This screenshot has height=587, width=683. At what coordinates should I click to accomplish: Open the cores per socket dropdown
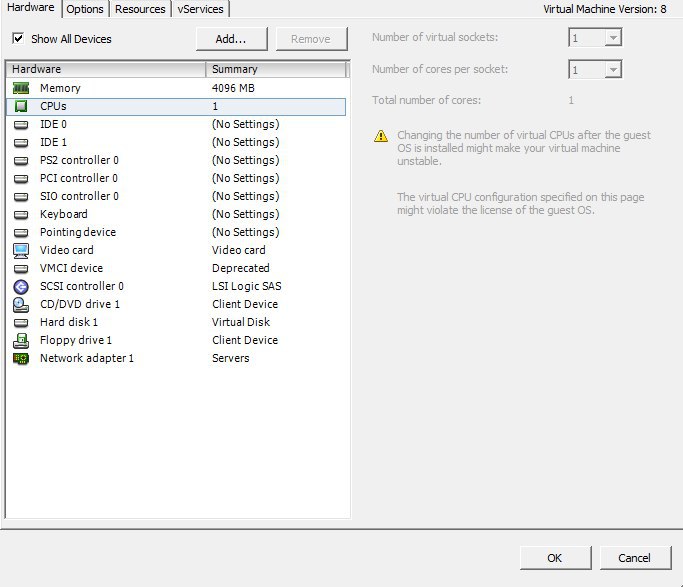pos(613,69)
